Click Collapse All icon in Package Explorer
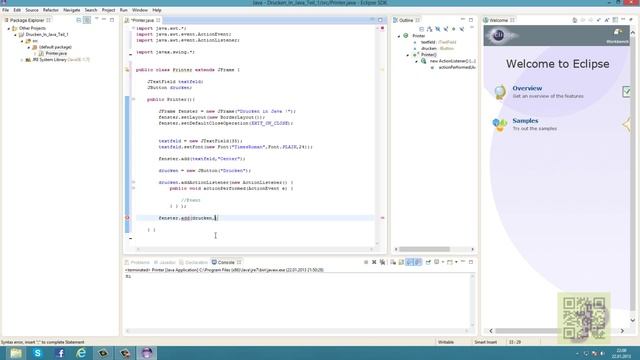Screen dimensions: 640x360 point(79,20)
